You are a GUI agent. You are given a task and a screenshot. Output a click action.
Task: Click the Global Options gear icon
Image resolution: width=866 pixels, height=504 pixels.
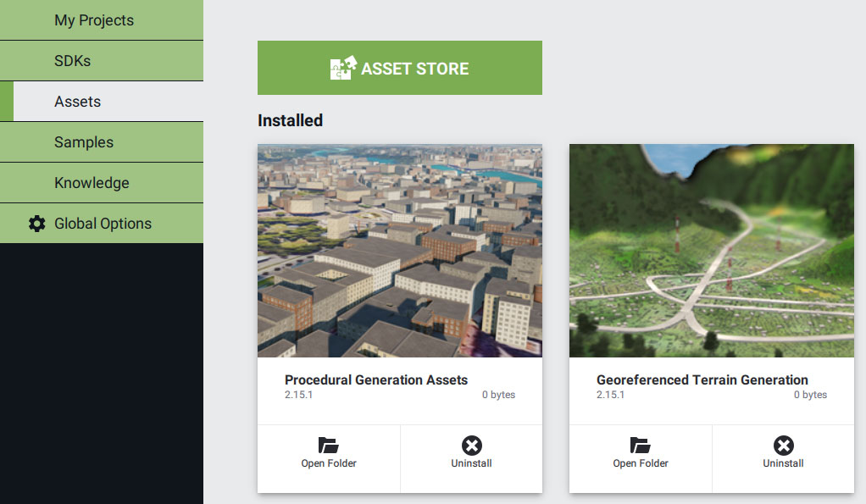pos(37,224)
